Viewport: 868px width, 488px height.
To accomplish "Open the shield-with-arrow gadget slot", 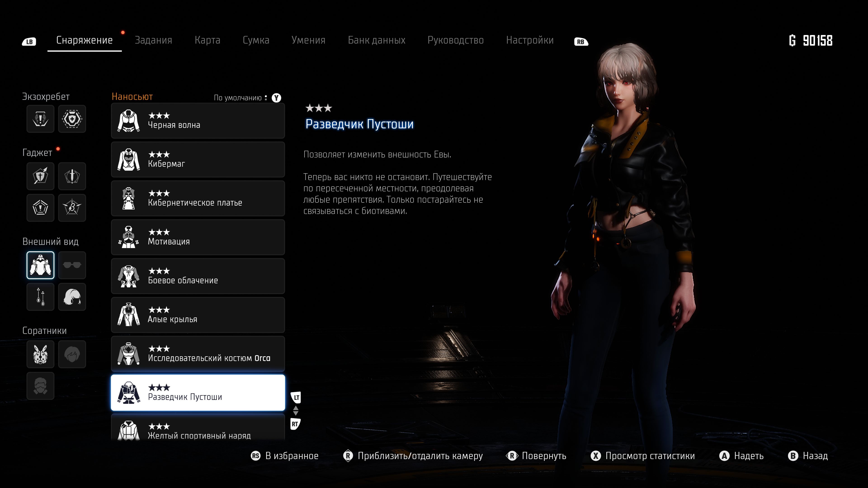I will [x=40, y=176].
